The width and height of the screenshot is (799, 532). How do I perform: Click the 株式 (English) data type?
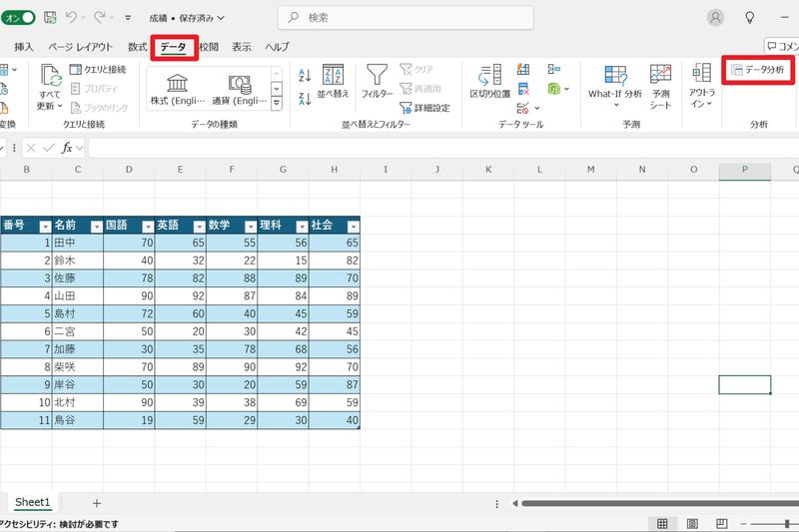(x=178, y=89)
